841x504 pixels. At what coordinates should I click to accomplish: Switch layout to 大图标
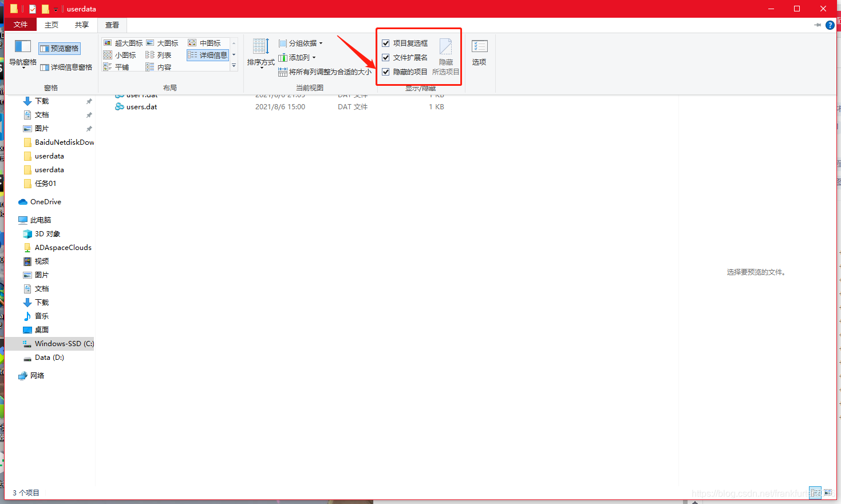point(163,43)
